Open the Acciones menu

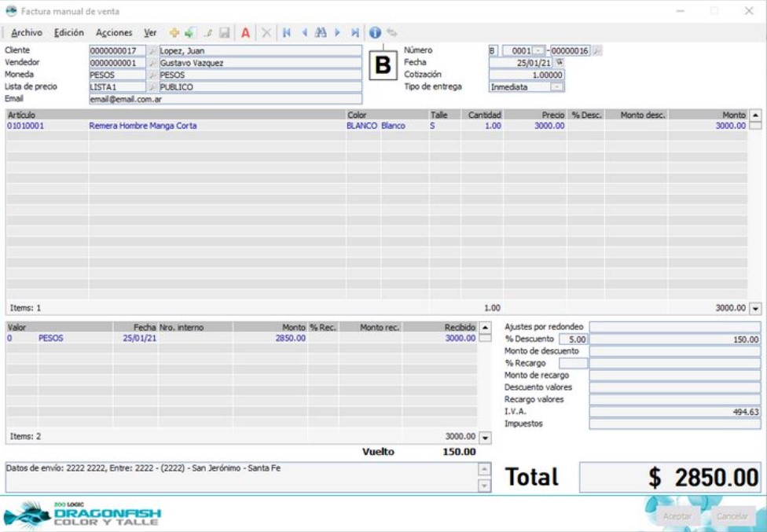pyautogui.click(x=113, y=33)
